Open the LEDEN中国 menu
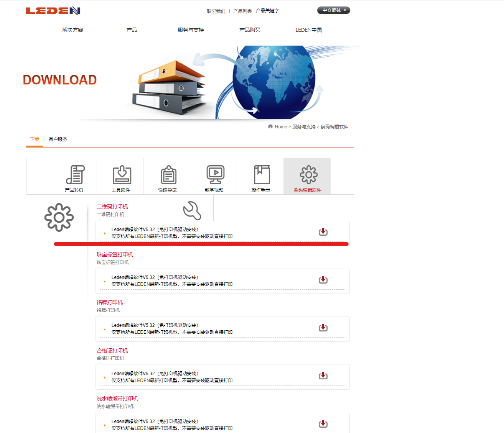 click(309, 30)
